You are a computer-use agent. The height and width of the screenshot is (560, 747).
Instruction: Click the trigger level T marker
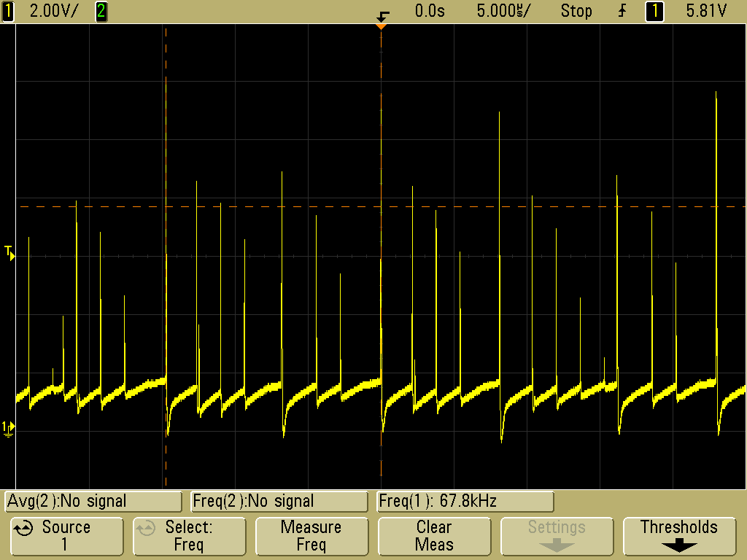9,252
